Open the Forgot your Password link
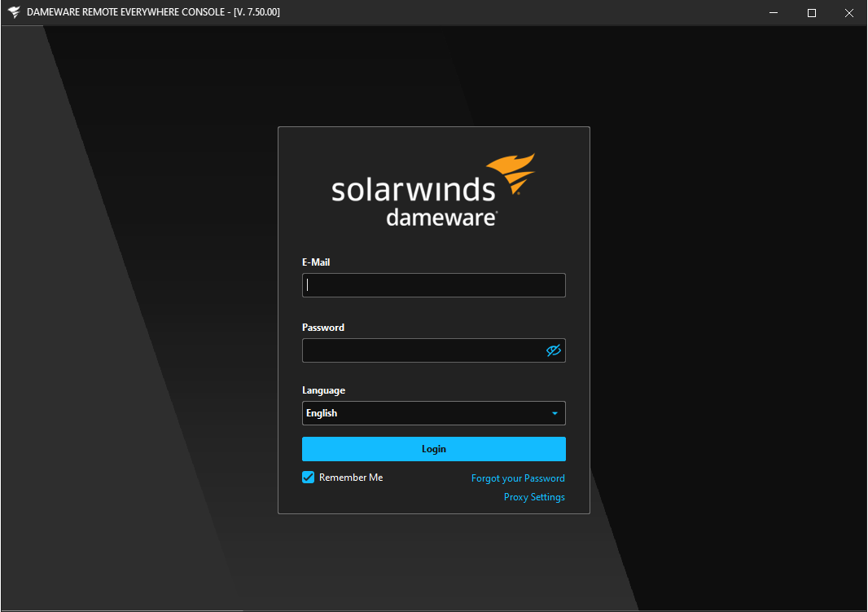This screenshot has width=868, height=612. (518, 478)
